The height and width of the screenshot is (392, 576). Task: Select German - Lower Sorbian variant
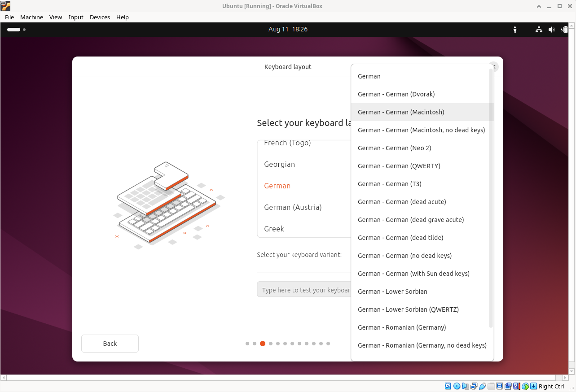392,292
